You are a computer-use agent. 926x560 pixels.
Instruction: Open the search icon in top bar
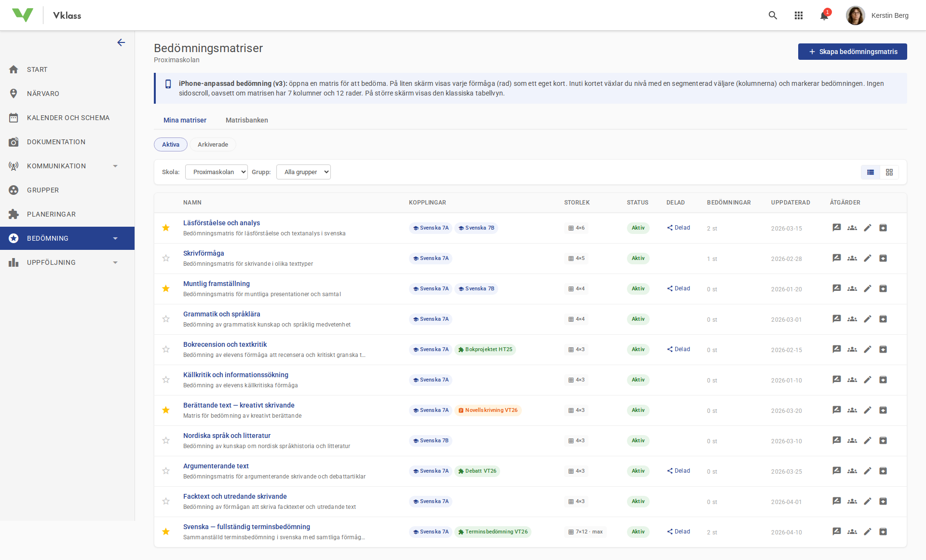(x=773, y=15)
